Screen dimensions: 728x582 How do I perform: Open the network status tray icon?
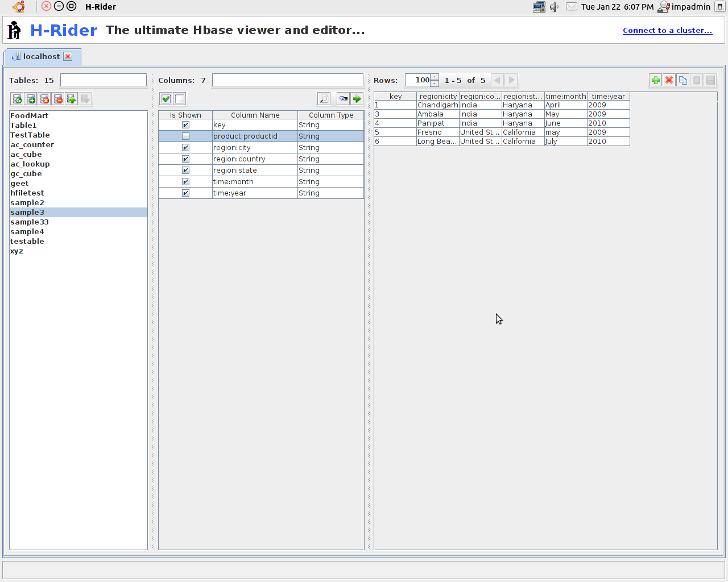click(x=539, y=7)
